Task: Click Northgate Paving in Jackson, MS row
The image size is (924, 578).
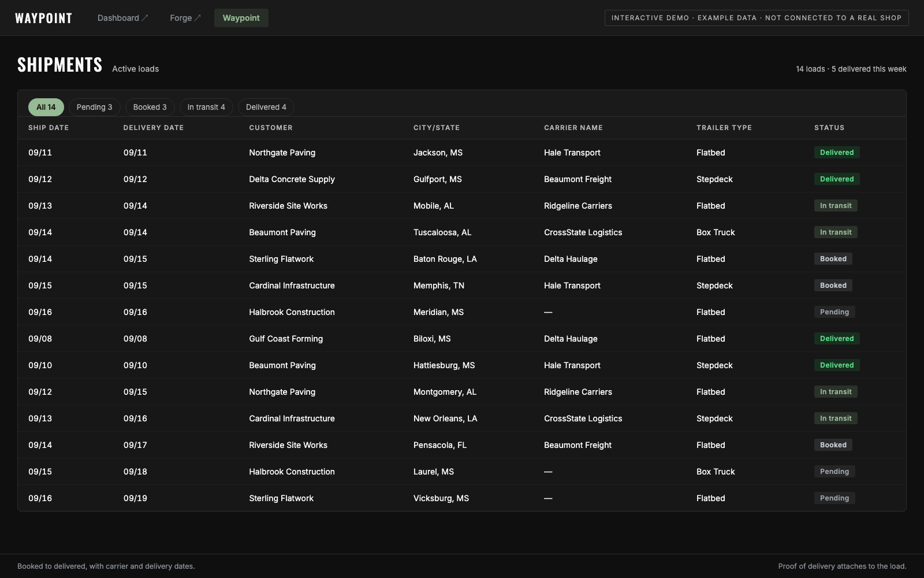Action: point(282,153)
